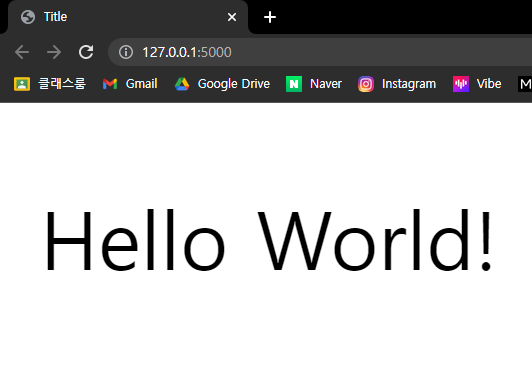This screenshot has height=389, width=532.
Task: Click the Hello World! heading text
Action: pos(269,240)
